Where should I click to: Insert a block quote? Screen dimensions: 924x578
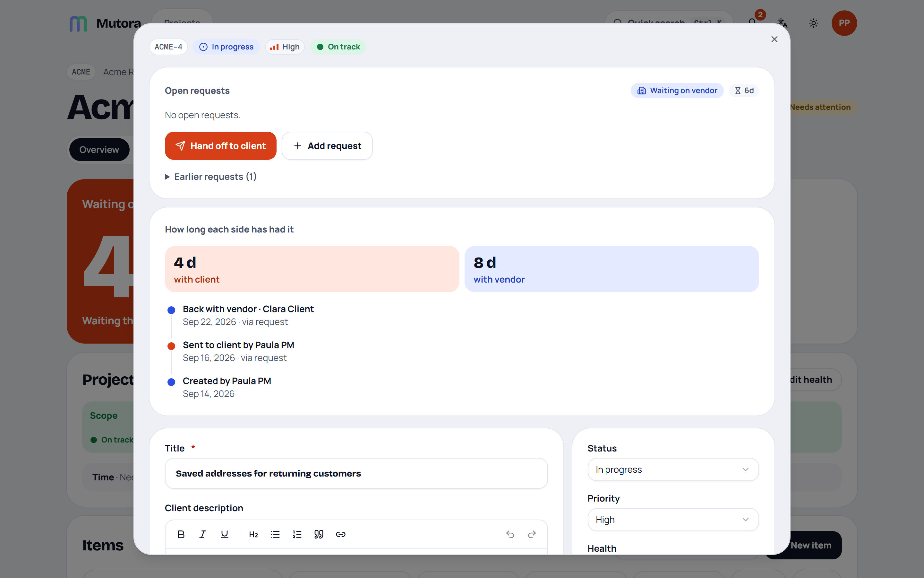point(319,534)
